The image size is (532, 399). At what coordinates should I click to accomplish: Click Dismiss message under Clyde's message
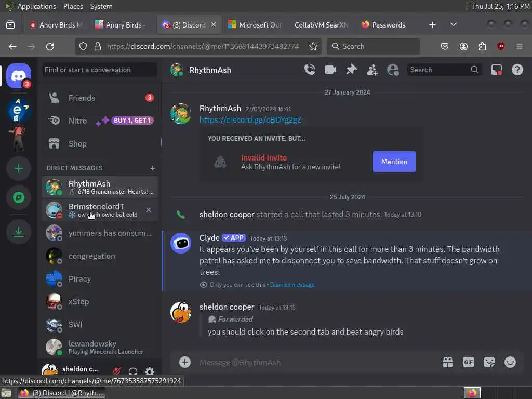292,285
